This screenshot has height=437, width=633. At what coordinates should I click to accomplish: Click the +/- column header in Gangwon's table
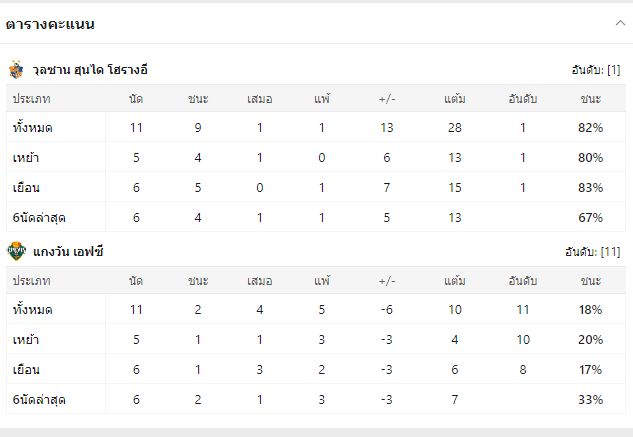click(x=387, y=280)
